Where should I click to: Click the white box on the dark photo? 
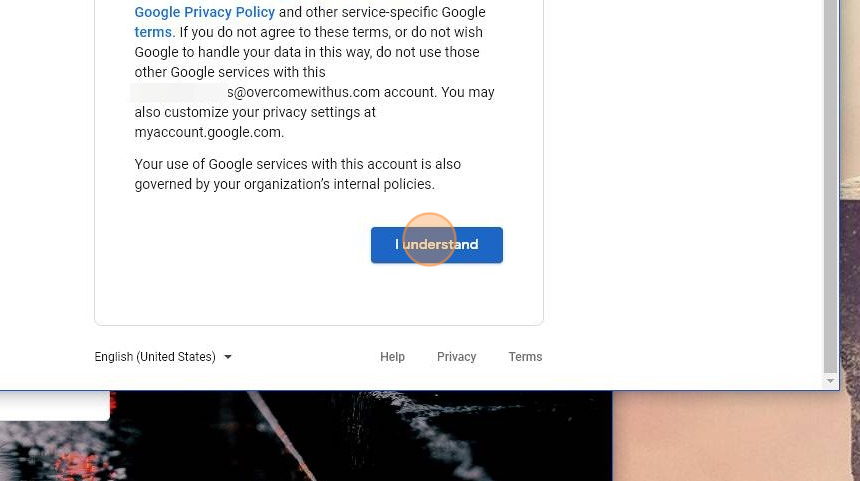click(x=55, y=406)
